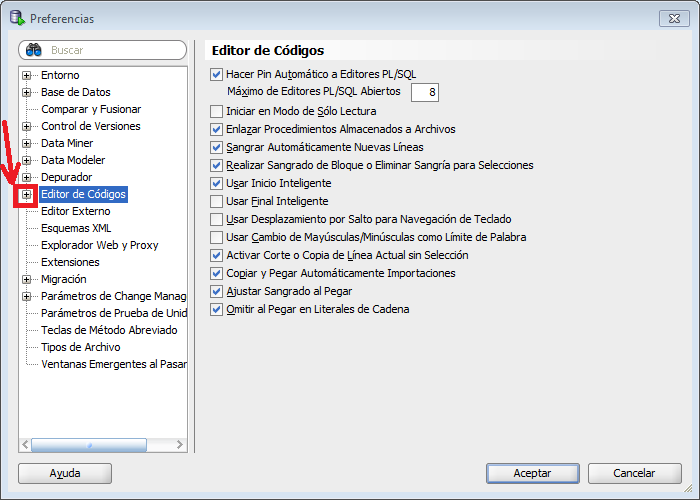Screen dimensions: 700x500
Task: Click the Aceptar button
Action: click(x=533, y=473)
